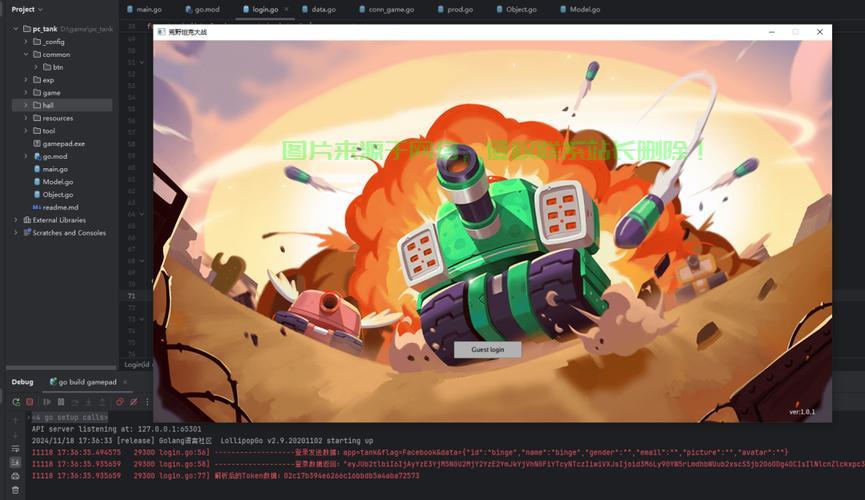
Task: Click the External Libraries icon
Action: click(27, 220)
